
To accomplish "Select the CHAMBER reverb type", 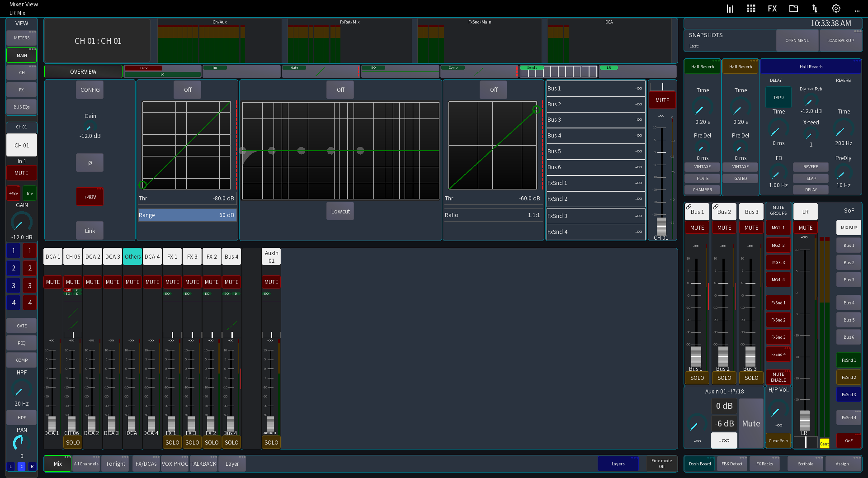I will [702, 189].
